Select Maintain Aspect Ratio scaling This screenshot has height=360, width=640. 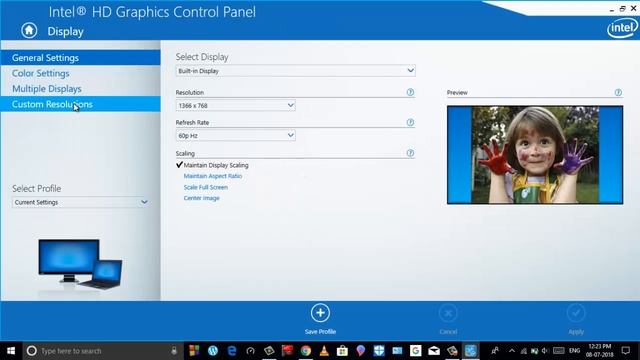tap(213, 176)
